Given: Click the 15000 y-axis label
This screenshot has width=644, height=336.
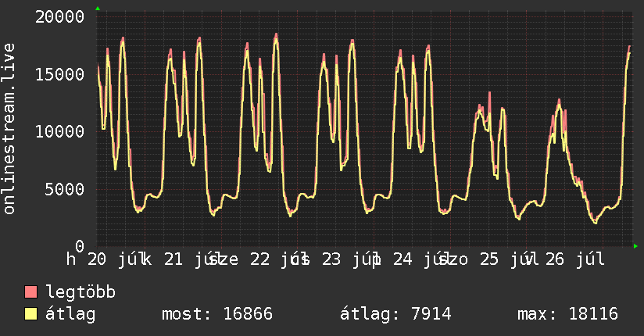Looking at the screenshot, I should click(60, 74).
